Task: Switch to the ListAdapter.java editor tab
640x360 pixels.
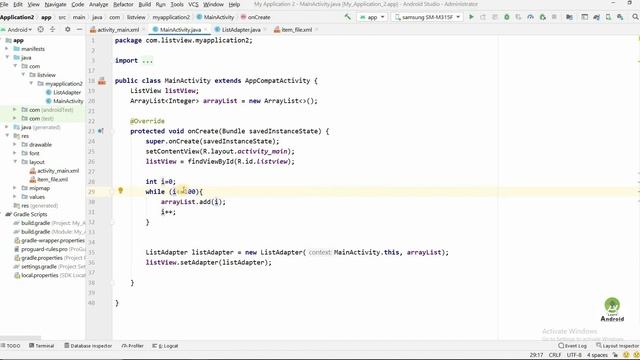Action: coord(241,30)
